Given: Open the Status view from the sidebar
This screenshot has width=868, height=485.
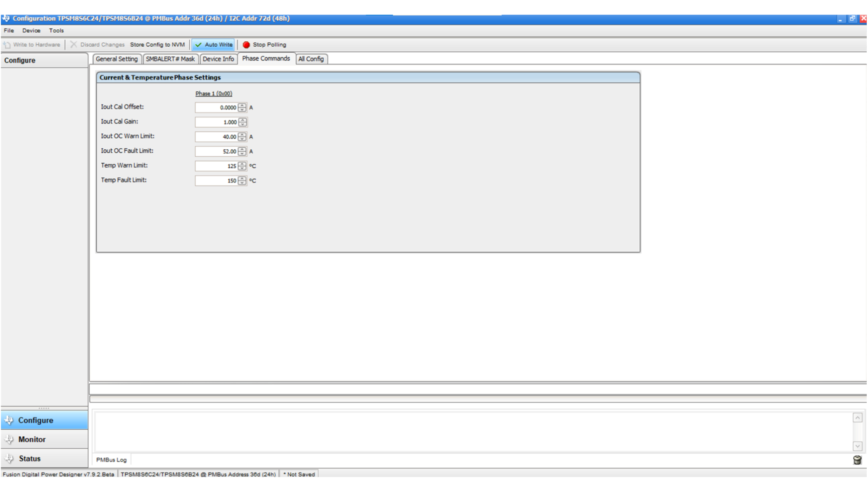Looking at the screenshot, I should 29,458.
